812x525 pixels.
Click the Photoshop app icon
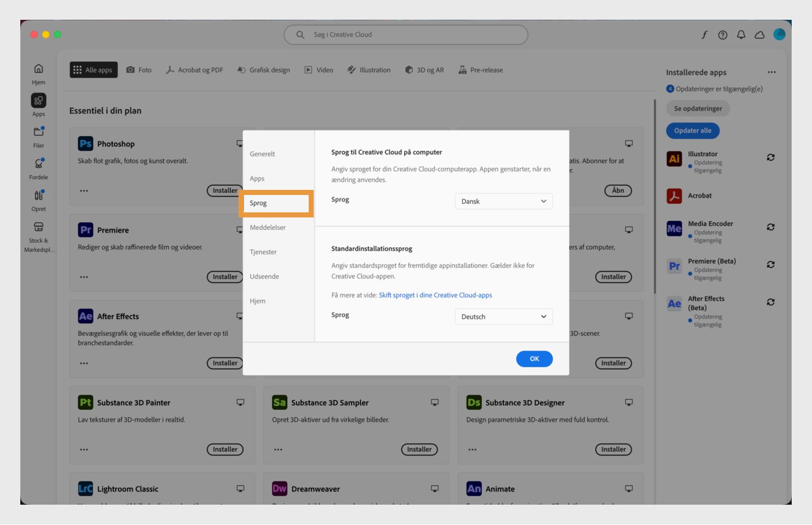[85, 144]
